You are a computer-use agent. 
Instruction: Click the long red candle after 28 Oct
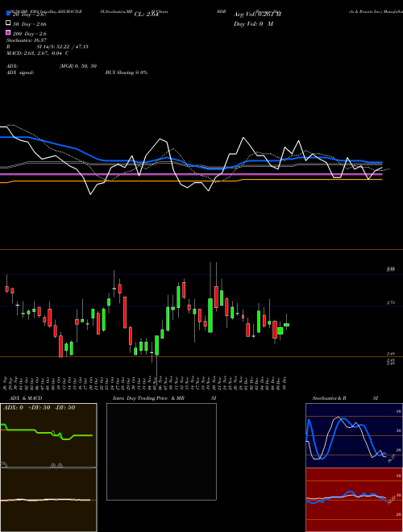125,313
